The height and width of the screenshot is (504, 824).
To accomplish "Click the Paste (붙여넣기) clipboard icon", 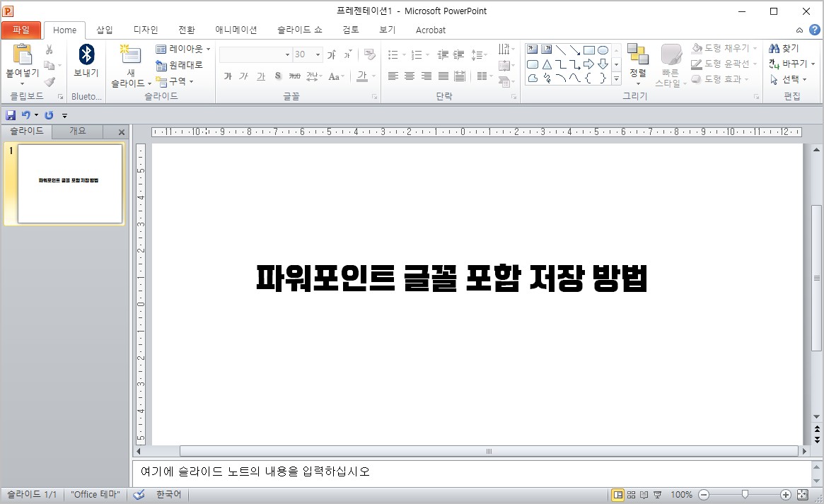I will (x=22, y=54).
